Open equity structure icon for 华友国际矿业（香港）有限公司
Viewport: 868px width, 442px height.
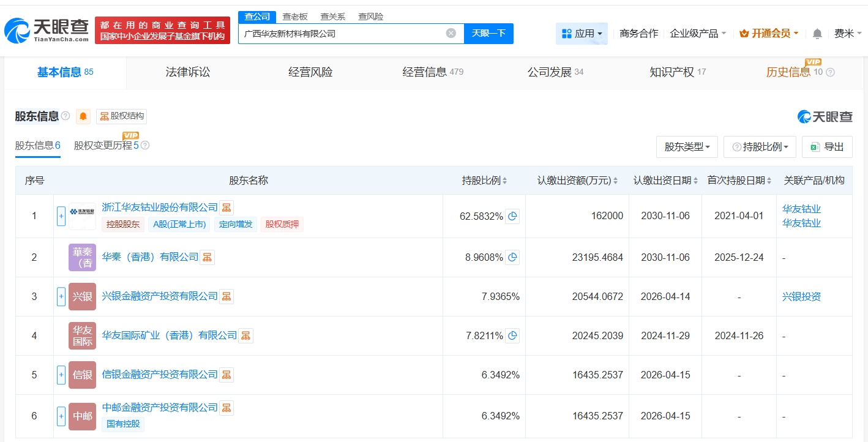pos(245,335)
